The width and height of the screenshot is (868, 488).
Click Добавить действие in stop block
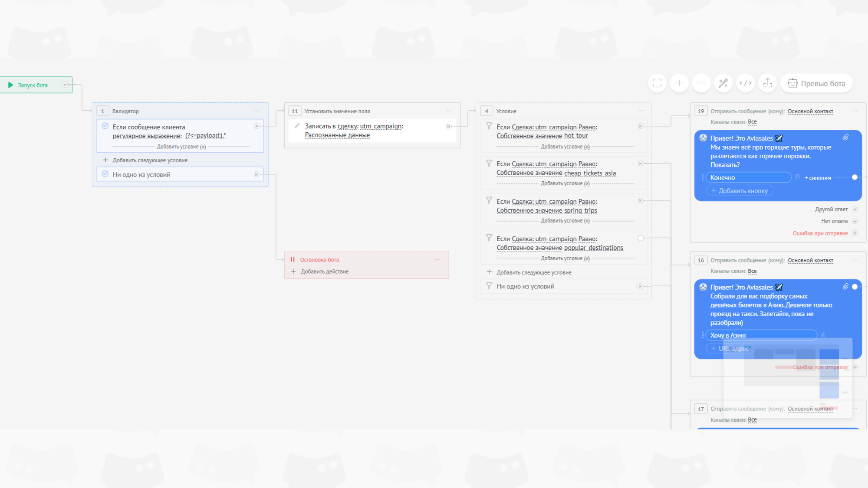tap(324, 272)
